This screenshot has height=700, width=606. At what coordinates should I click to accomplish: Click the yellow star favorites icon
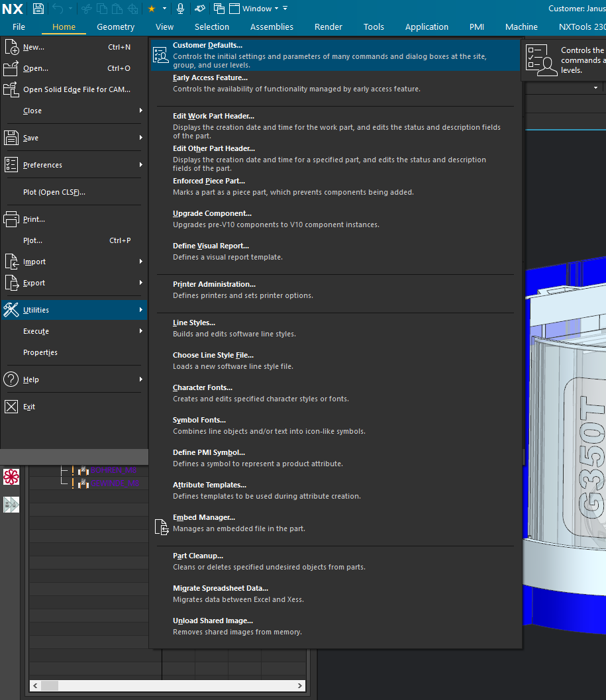[x=152, y=9]
